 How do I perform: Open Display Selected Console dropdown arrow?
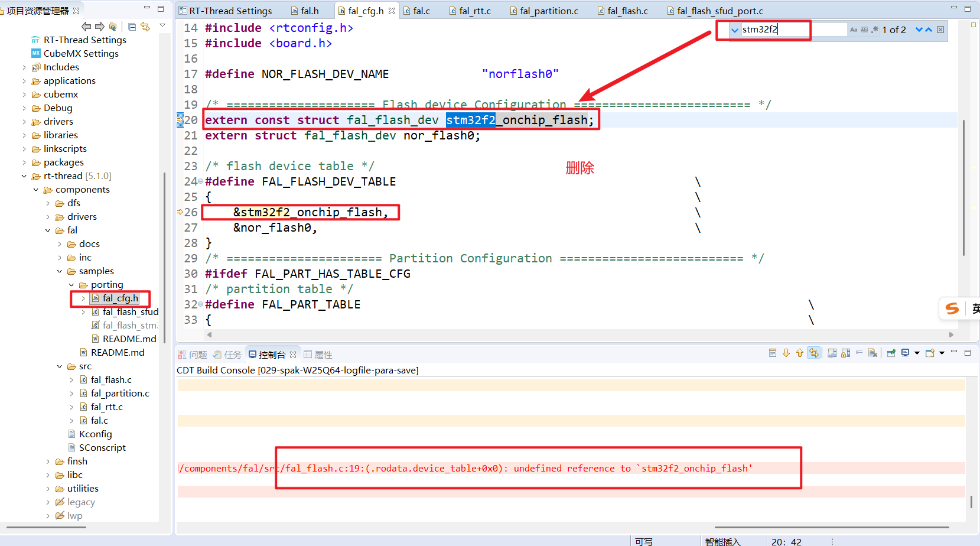click(x=917, y=353)
